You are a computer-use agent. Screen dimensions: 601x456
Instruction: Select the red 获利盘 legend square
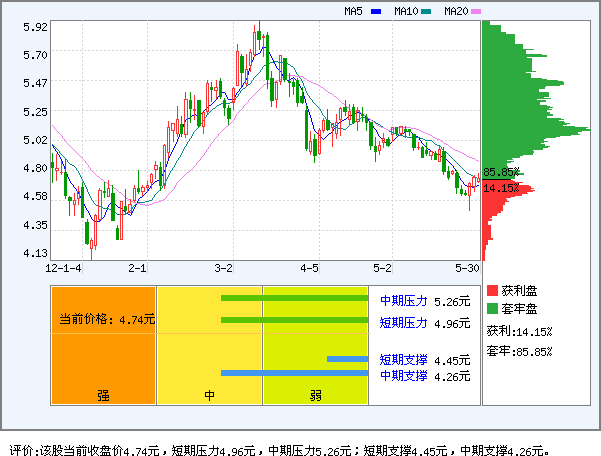pos(492,290)
